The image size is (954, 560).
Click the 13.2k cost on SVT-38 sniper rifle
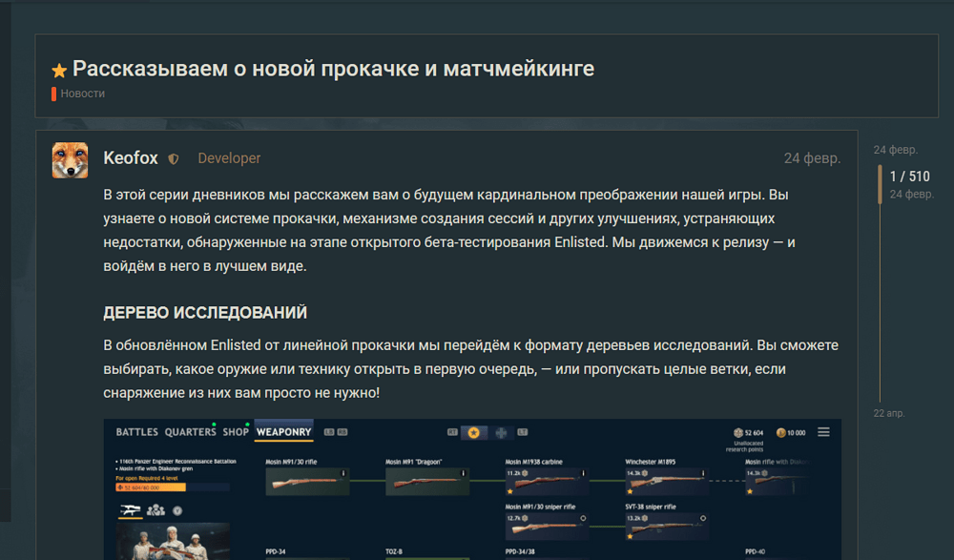637,519
